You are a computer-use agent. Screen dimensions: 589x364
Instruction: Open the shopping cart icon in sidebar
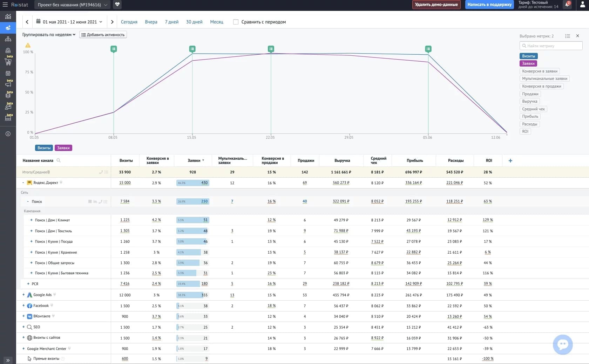coord(8,62)
